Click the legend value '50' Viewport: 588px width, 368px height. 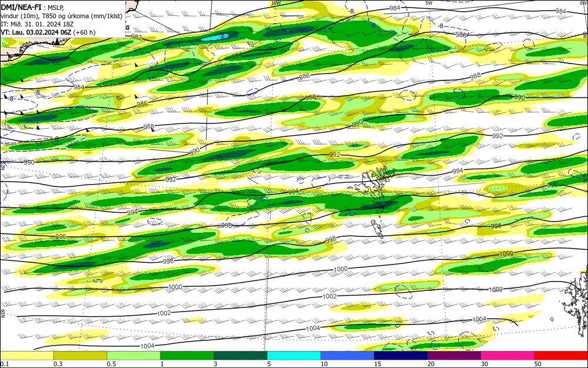[538, 364]
